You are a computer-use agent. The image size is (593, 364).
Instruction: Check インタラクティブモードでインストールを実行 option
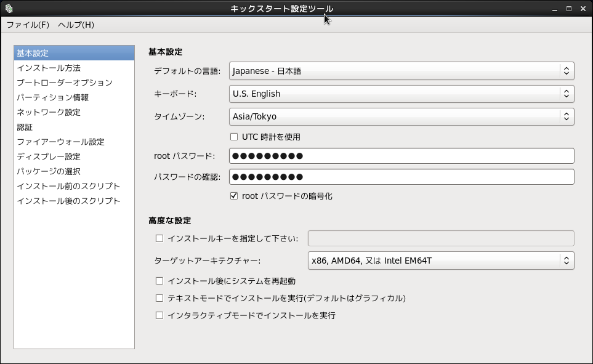(x=159, y=315)
